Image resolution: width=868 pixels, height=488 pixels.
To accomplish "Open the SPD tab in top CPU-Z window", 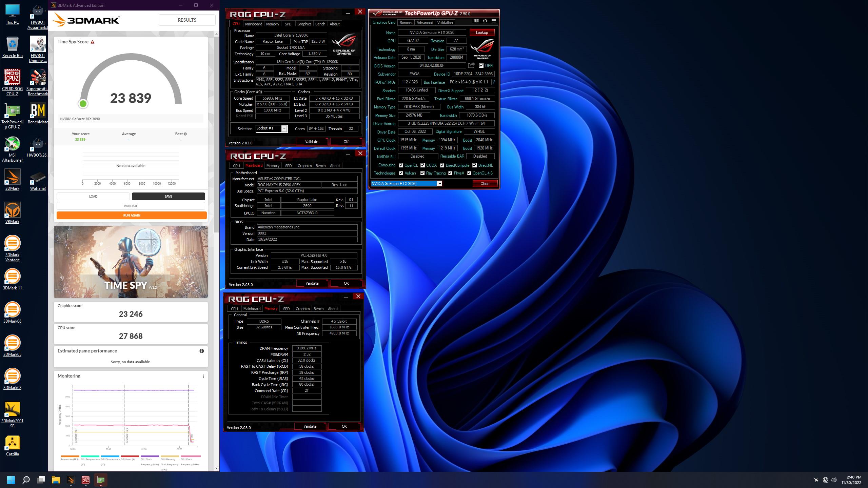I will coord(288,24).
